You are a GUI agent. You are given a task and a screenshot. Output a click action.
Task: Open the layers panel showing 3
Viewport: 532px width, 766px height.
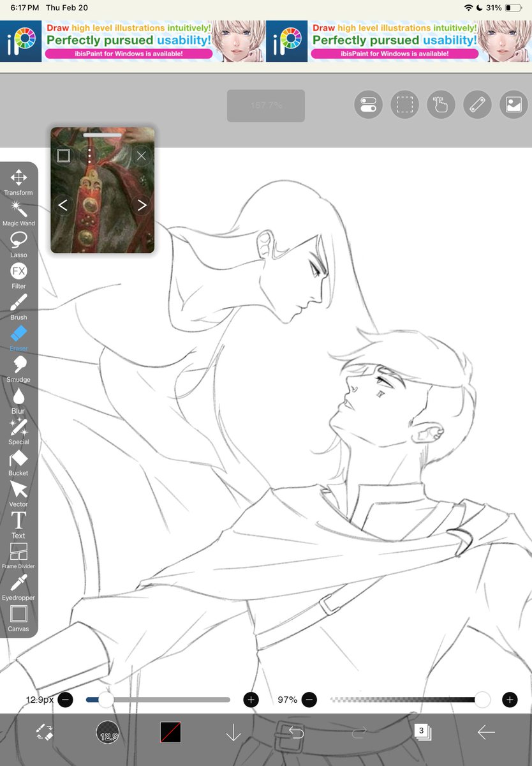pyautogui.click(x=422, y=732)
